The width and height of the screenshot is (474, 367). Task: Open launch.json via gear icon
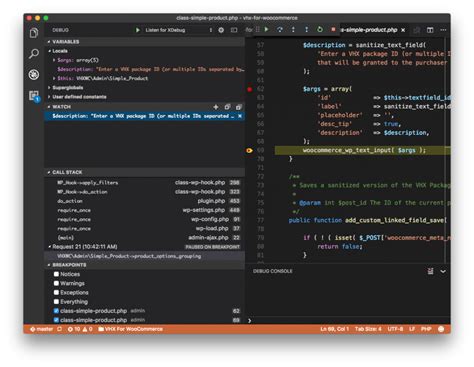point(221,30)
